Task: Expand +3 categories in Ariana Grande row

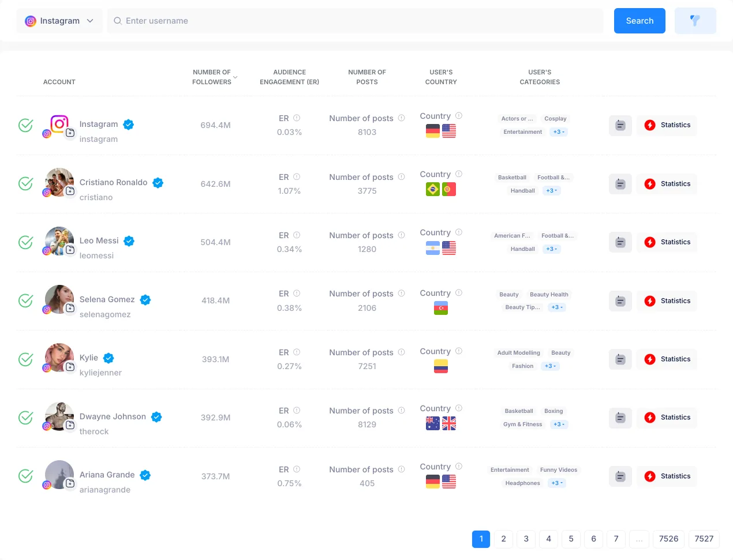Action: (557, 483)
